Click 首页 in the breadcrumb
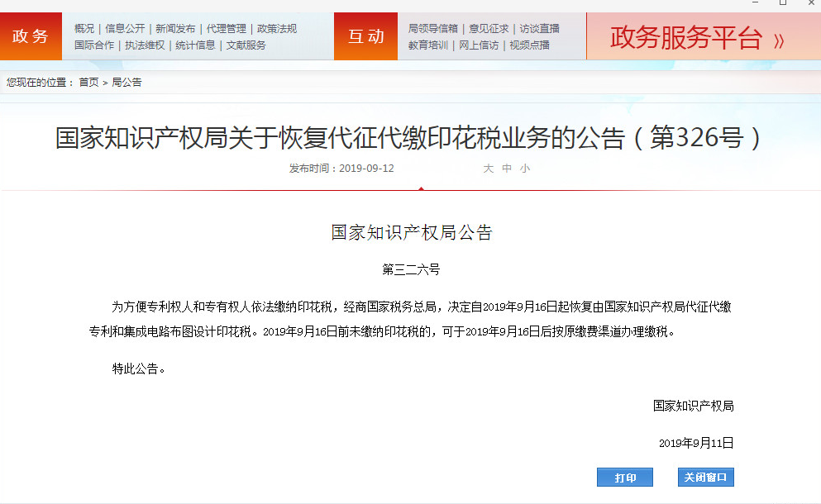Viewport: 821px width, 504px height. point(88,83)
